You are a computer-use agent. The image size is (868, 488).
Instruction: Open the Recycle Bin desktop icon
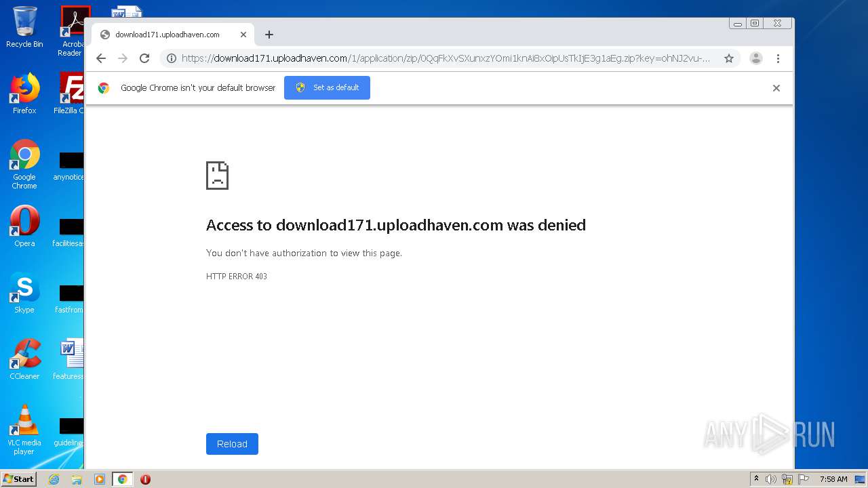point(24,27)
